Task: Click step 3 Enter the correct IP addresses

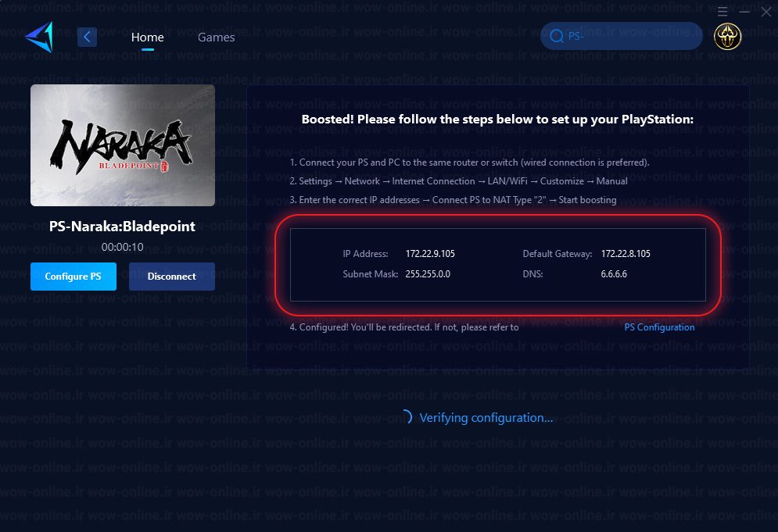Action: coord(453,200)
